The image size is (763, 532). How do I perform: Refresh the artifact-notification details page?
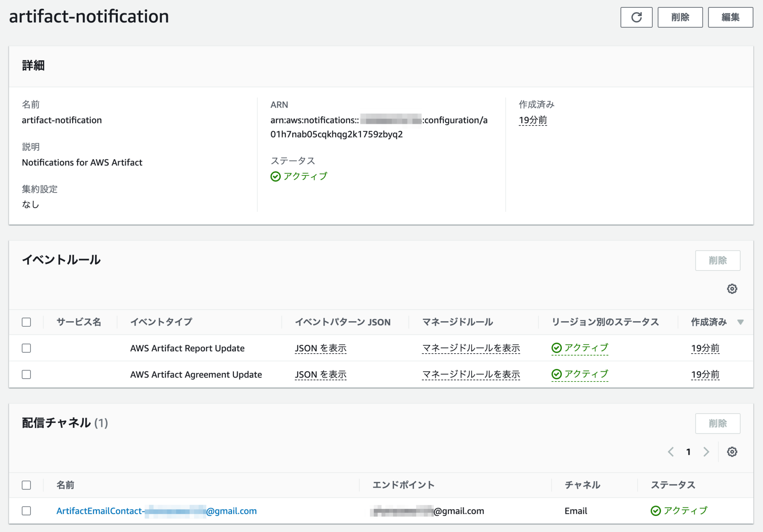click(636, 17)
